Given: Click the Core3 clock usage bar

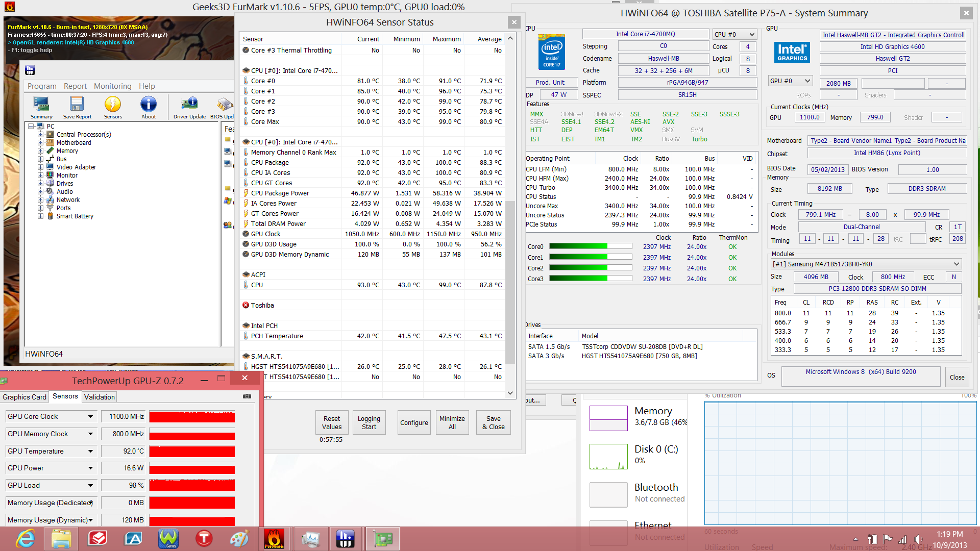Looking at the screenshot, I should 591,279.
